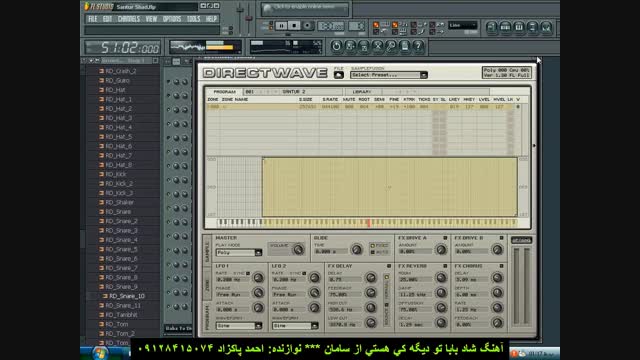Select the SAMPLE side tab
640x360 pixels.
pyautogui.click(x=207, y=250)
